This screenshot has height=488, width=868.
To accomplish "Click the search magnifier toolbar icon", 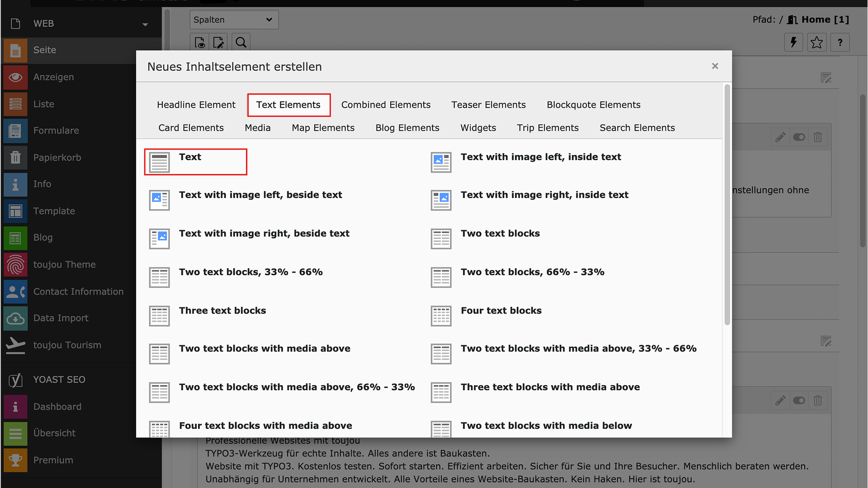I will coord(241,42).
